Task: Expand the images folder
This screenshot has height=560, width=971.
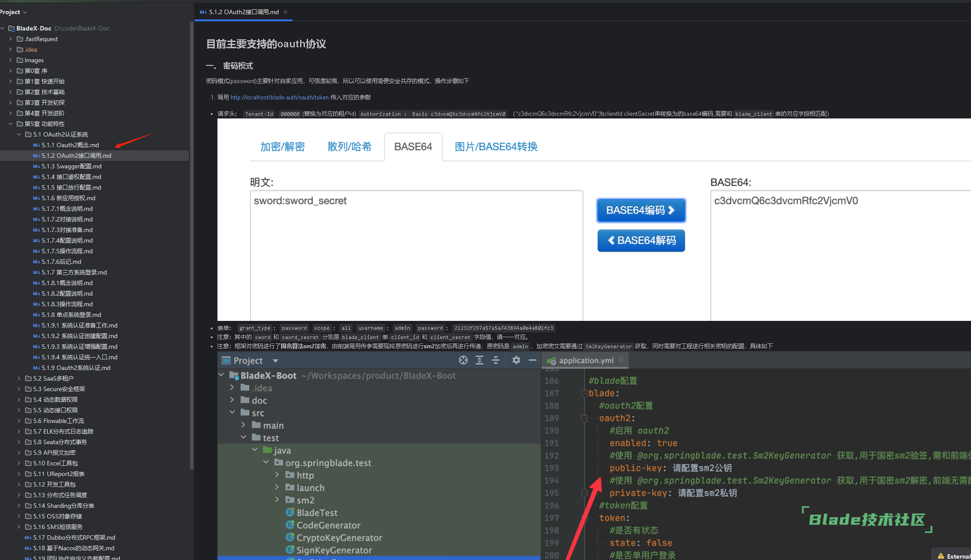Action: pyautogui.click(x=11, y=60)
